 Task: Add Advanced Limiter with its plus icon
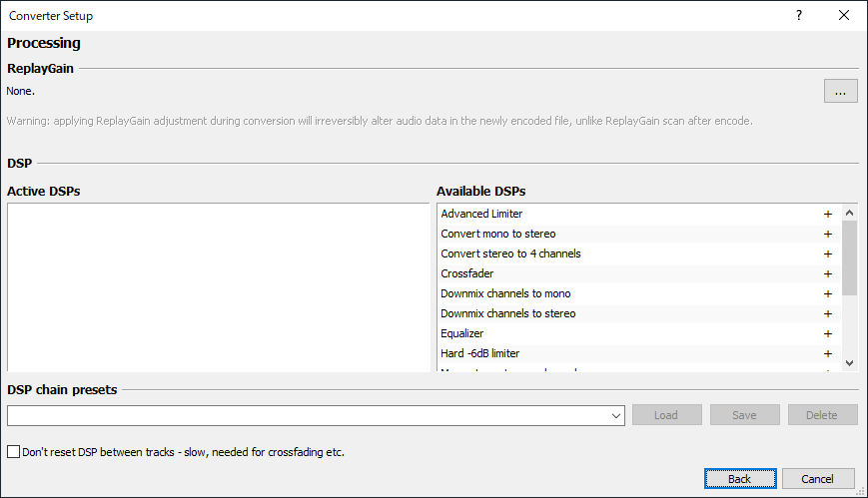tap(827, 214)
